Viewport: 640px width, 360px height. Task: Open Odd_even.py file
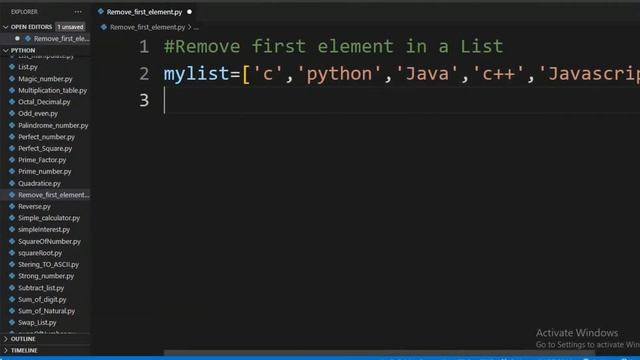38,113
